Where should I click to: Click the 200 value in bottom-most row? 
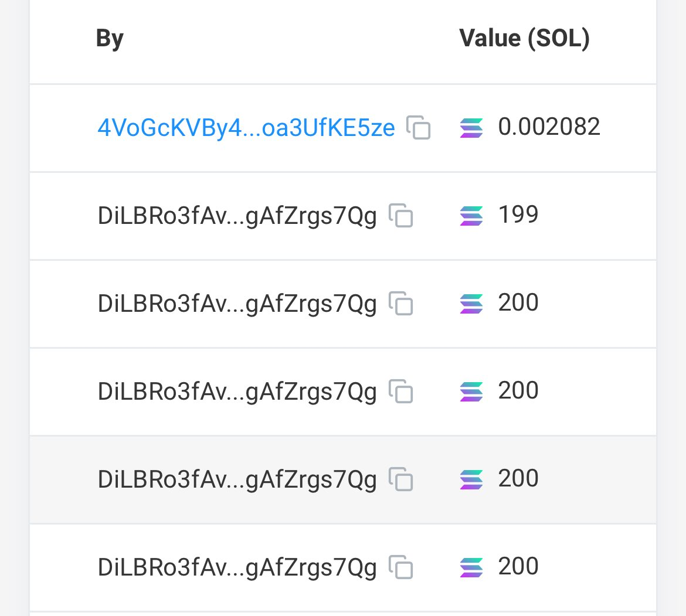pos(518,566)
